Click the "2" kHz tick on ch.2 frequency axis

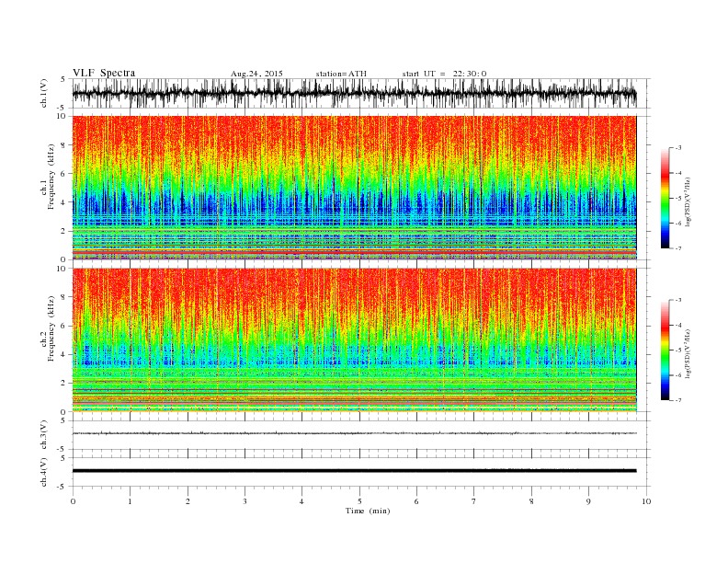[x=63, y=384]
